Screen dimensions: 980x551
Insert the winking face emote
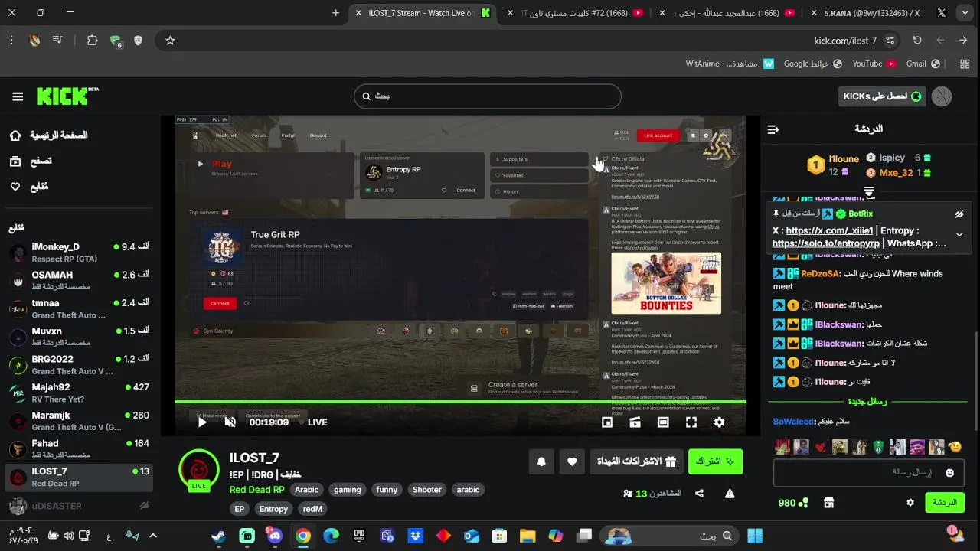[954, 447]
